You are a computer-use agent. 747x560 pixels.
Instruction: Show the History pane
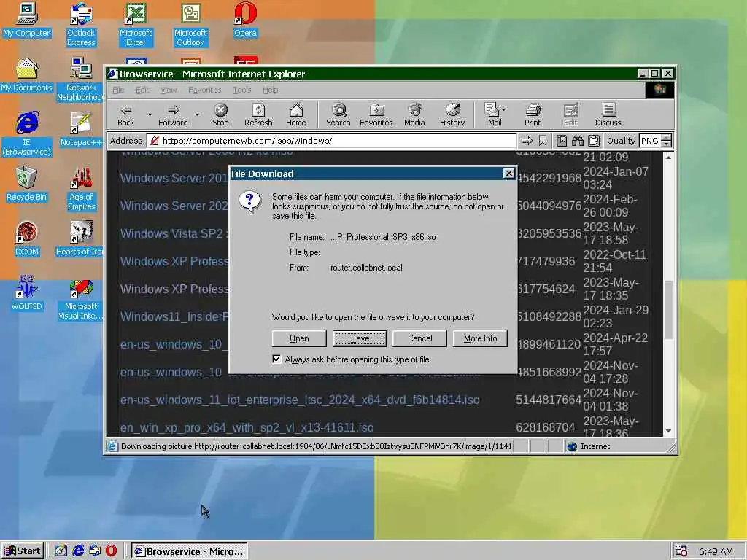(x=452, y=114)
